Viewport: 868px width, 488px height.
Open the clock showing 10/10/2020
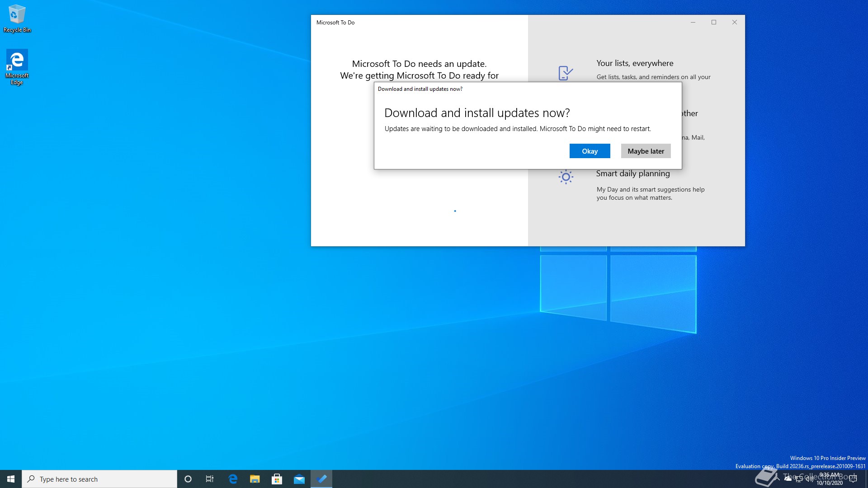coord(830,479)
